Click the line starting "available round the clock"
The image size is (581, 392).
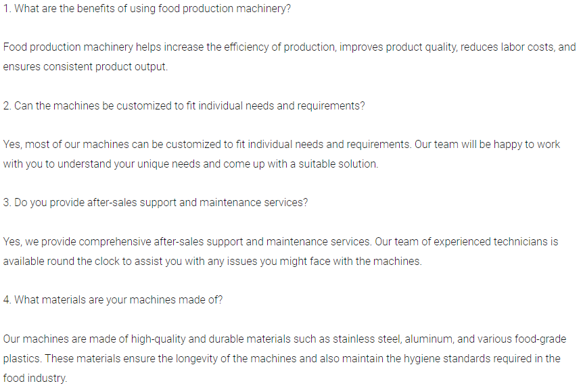[x=212, y=261]
